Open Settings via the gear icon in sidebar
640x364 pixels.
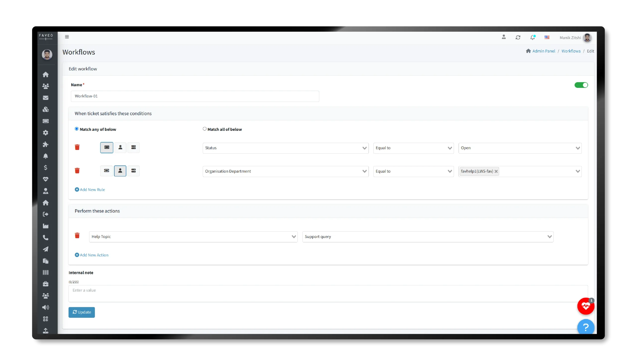(46, 132)
